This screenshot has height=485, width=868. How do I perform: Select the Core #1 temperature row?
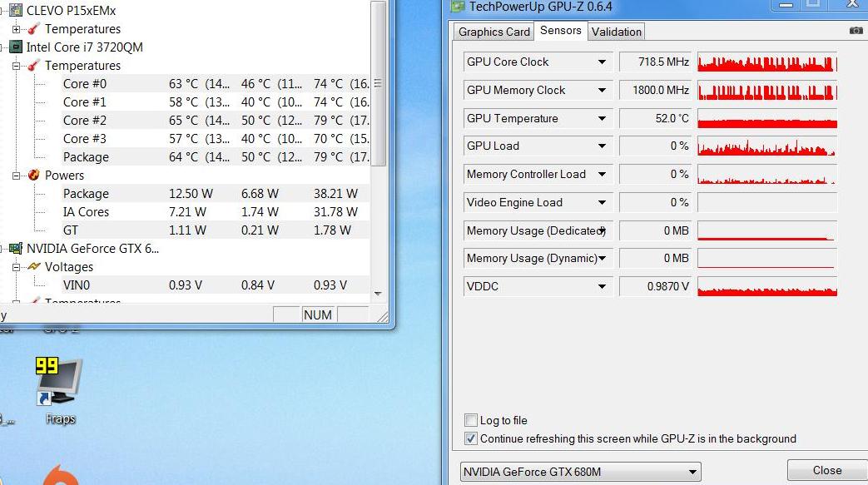tap(215, 101)
